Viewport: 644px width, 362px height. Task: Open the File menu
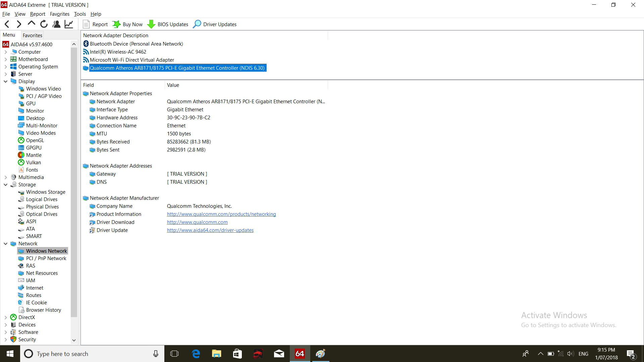[6, 14]
